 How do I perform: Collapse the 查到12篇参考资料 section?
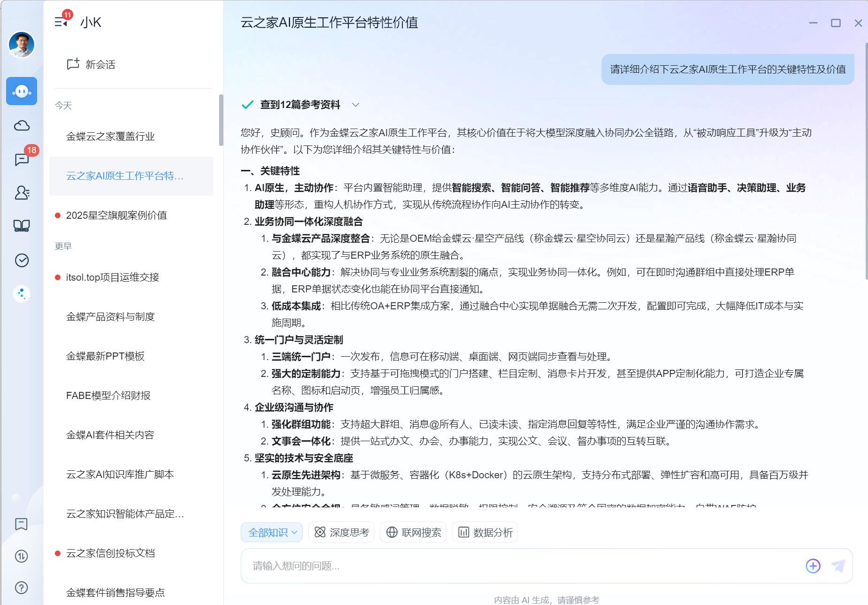pyautogui.click(x=356, y=105)
